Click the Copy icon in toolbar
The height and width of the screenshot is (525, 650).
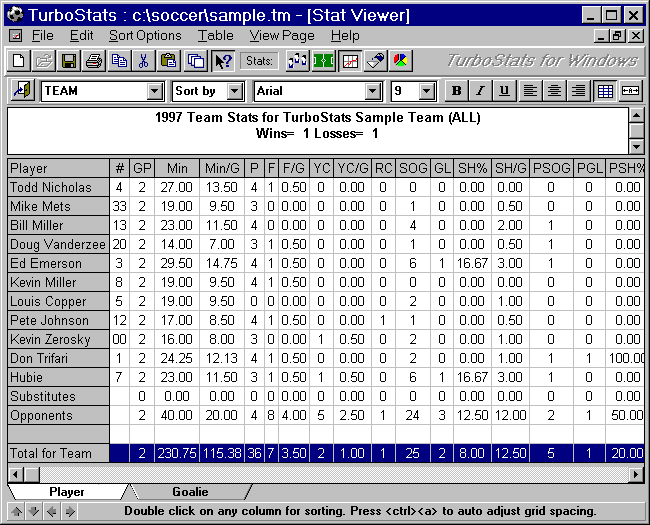pos(119,61)
